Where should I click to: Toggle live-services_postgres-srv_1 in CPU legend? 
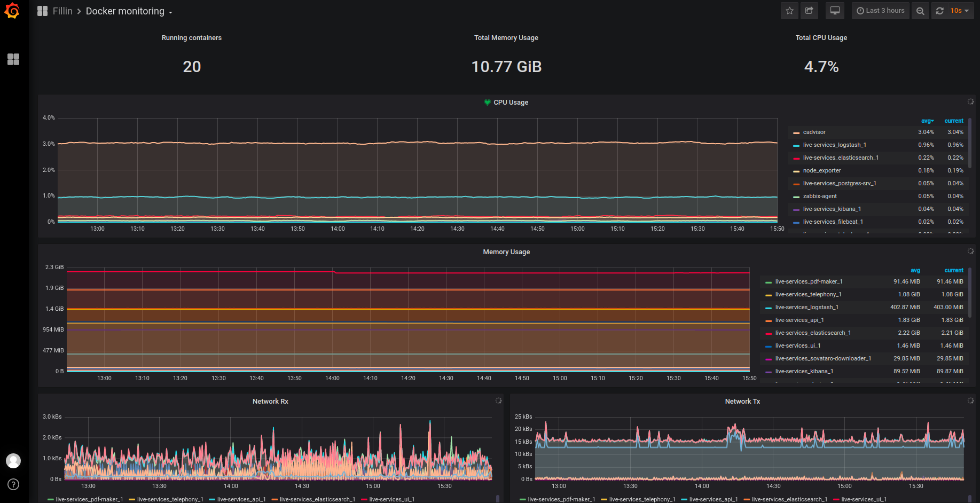click(x=840, y=183)
